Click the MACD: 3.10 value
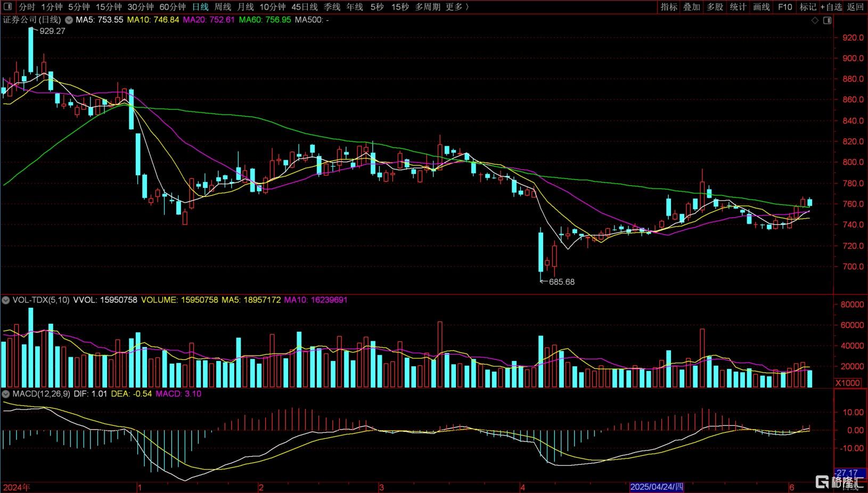Image resolution: width=868 pixels, height=493 pixels. click(x=178, y=394)
